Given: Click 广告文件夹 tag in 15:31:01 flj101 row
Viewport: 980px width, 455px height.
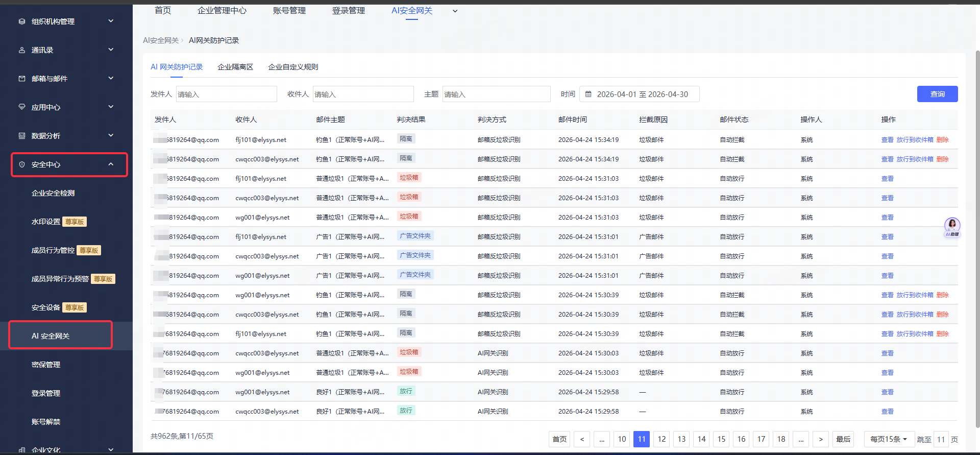Looking at the screenshot, I should 415,236.
